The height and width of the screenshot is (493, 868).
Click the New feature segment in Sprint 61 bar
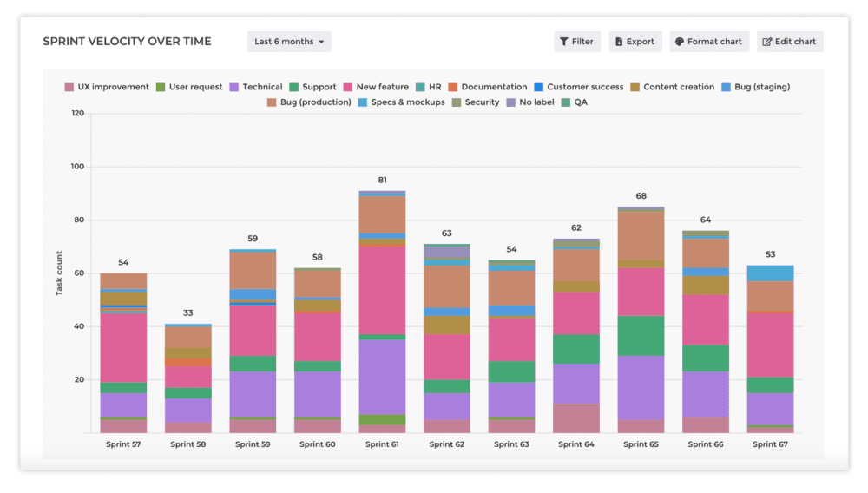[x=382, y=290]
